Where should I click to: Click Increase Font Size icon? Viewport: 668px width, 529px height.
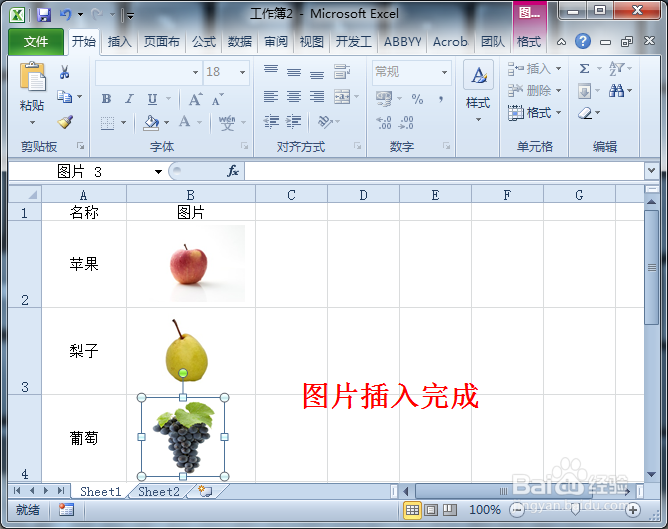[195, 99]
